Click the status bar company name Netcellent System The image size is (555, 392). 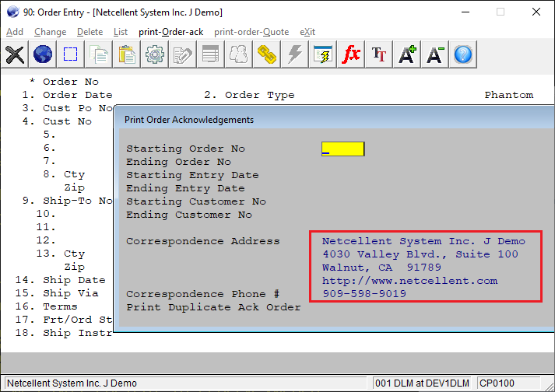(x=72, y=383)
